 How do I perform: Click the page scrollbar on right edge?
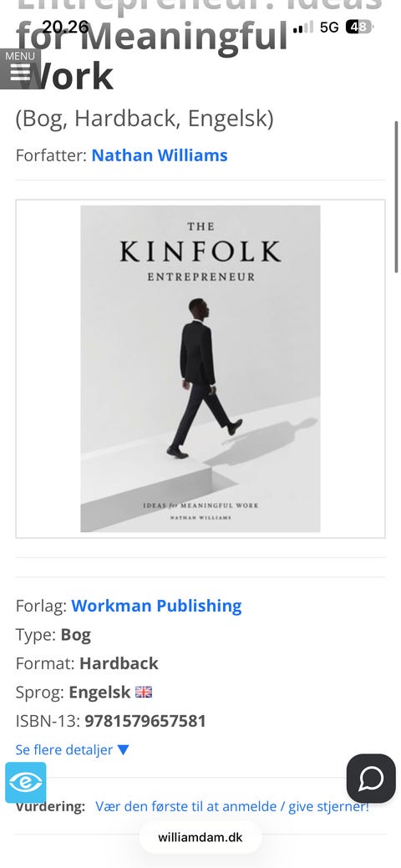pos(396,196)
